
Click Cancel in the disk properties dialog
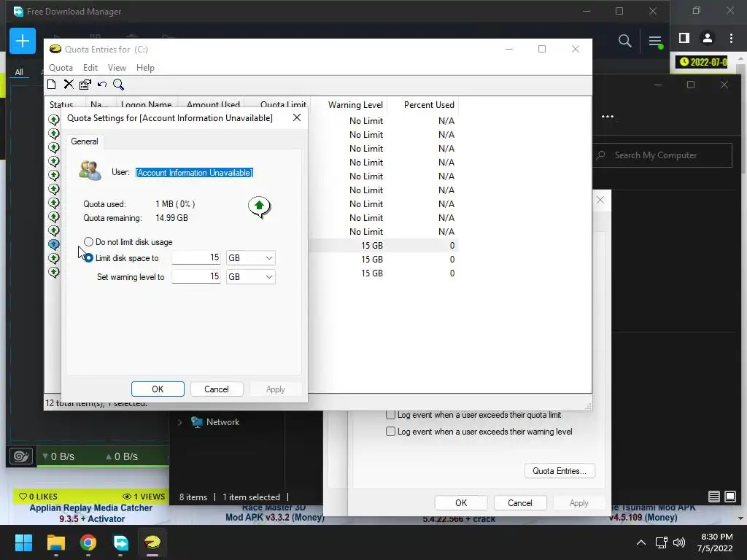[x=519, y=503]
